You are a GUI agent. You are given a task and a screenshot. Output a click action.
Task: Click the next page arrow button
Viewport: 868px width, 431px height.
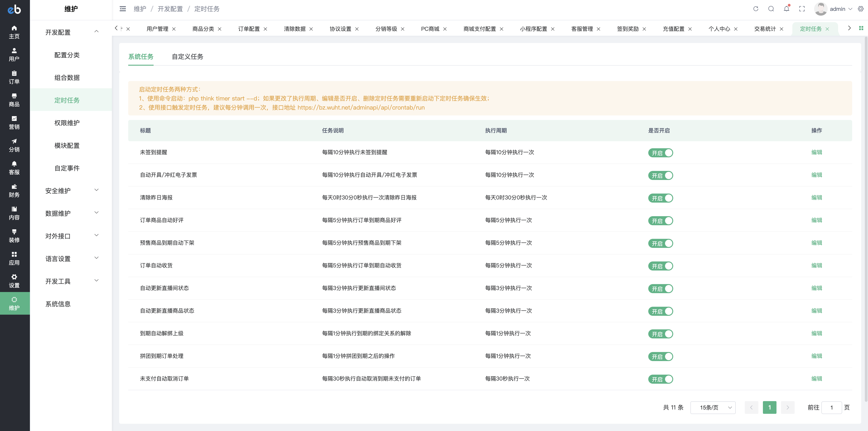787,407
